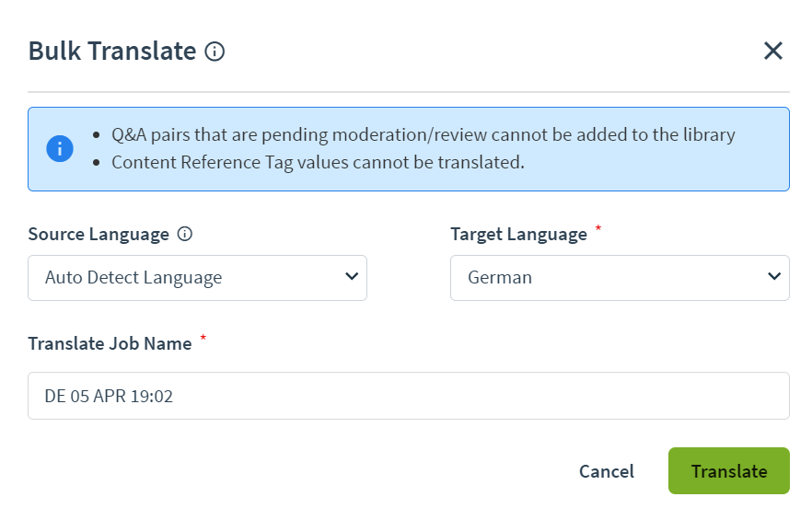Click the Target Language label
This screenshot has height=520, width=812.
click(x=519, y=234)
